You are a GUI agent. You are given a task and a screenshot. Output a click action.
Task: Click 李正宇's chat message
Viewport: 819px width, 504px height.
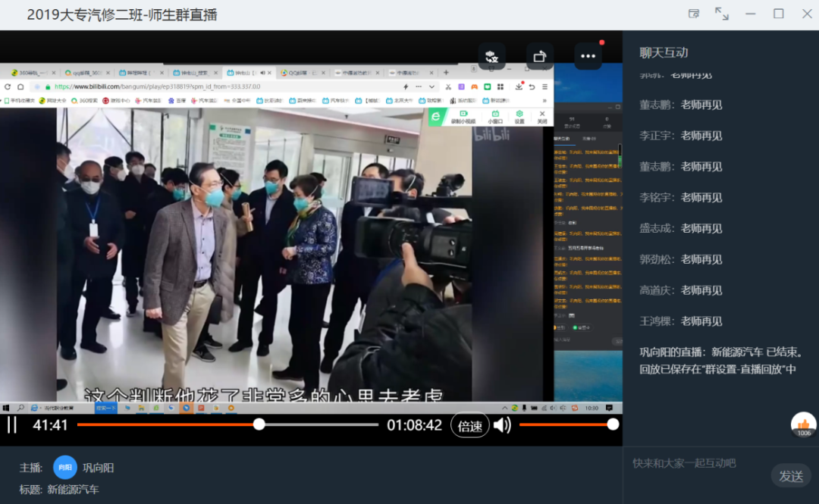click(680, 136)
